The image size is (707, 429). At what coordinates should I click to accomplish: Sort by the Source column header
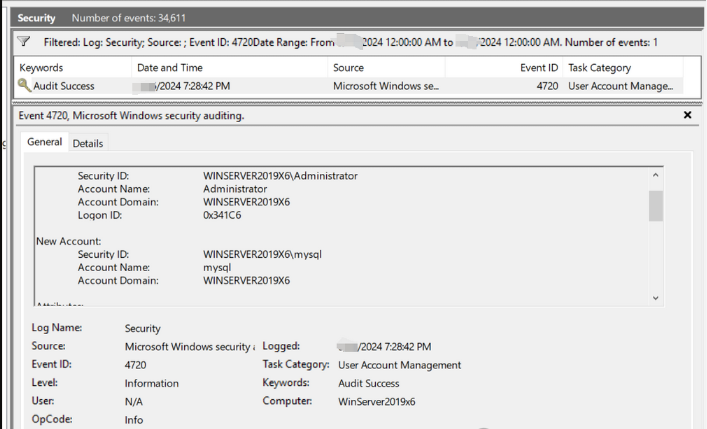tap(386, 68)
